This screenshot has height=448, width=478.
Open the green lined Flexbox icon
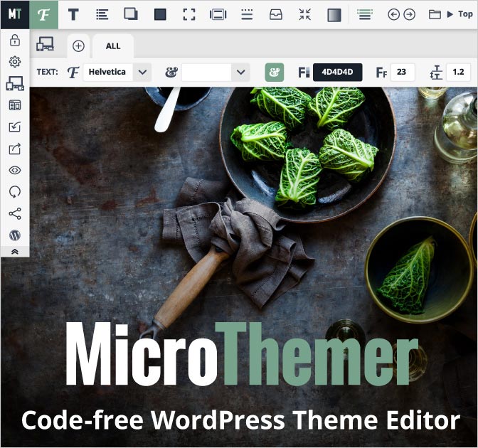(x=365, y=14)
